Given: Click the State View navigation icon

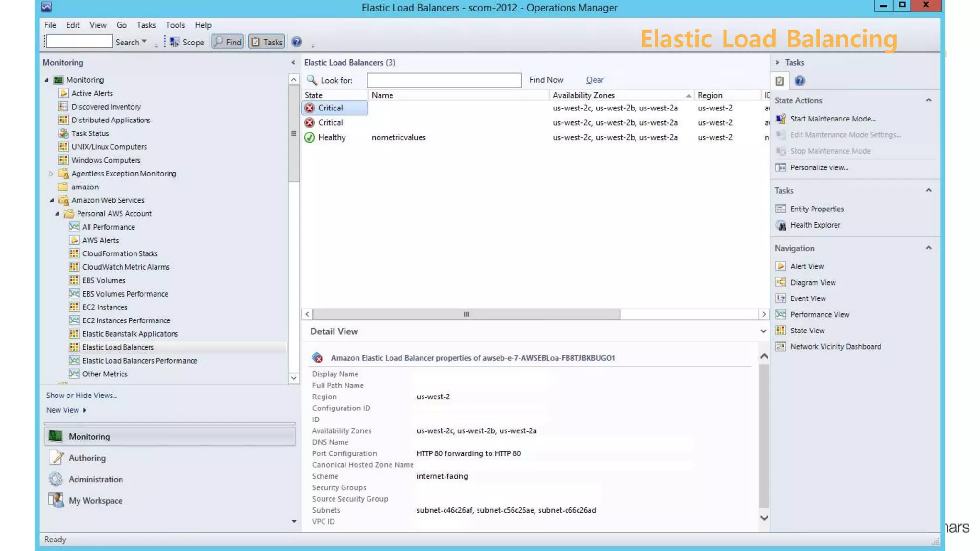Looking at the screenshot, I should coord(780,330).
